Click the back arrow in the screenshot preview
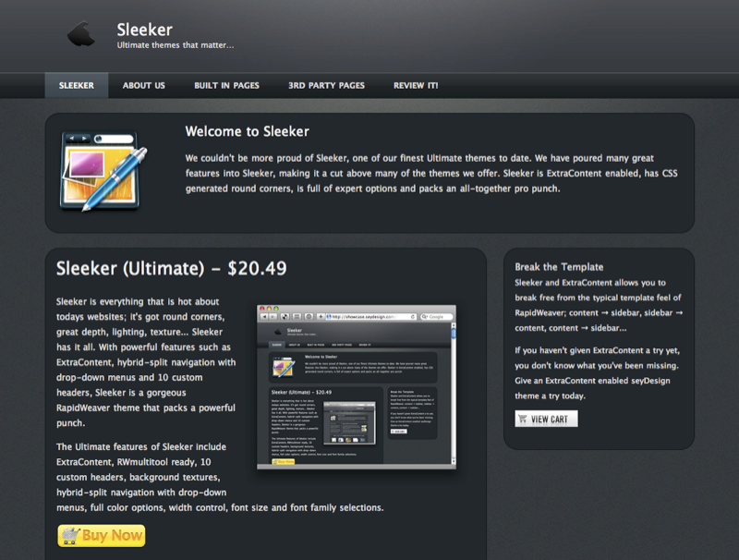Screen dimensions: 739x560 [x=264, y=317]
